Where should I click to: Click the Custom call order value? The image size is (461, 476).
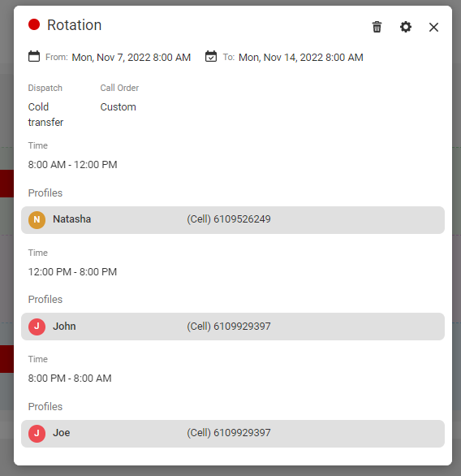click(x=118, y=107)
